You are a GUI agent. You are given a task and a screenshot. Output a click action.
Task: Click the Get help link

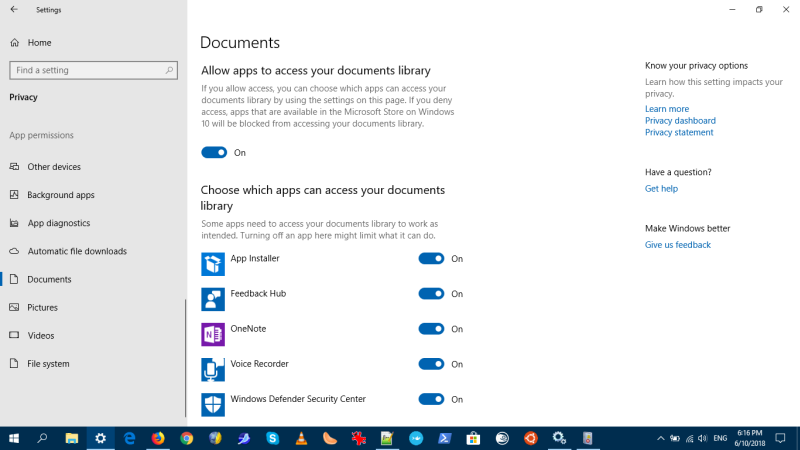coord(661,189)
